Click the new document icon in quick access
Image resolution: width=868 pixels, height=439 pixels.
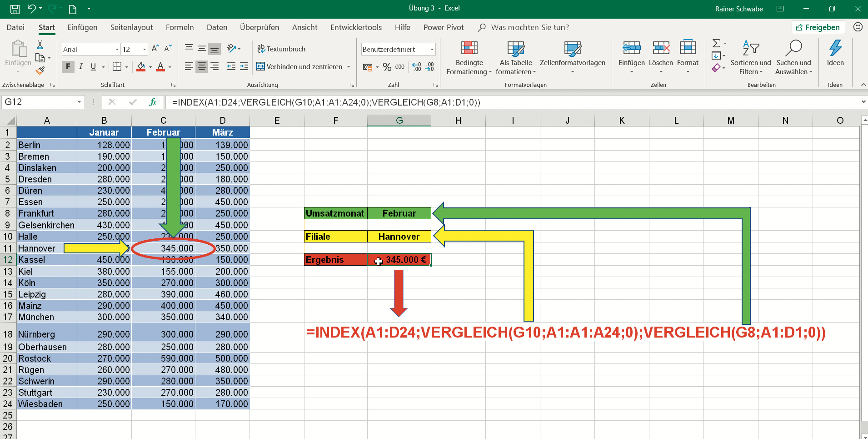pyautogui.click(x=72, y=9)
